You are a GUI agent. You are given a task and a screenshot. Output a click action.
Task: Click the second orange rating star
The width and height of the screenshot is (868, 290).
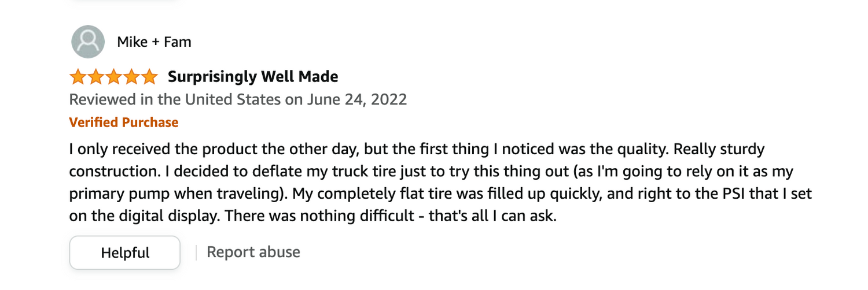(95, 76)
